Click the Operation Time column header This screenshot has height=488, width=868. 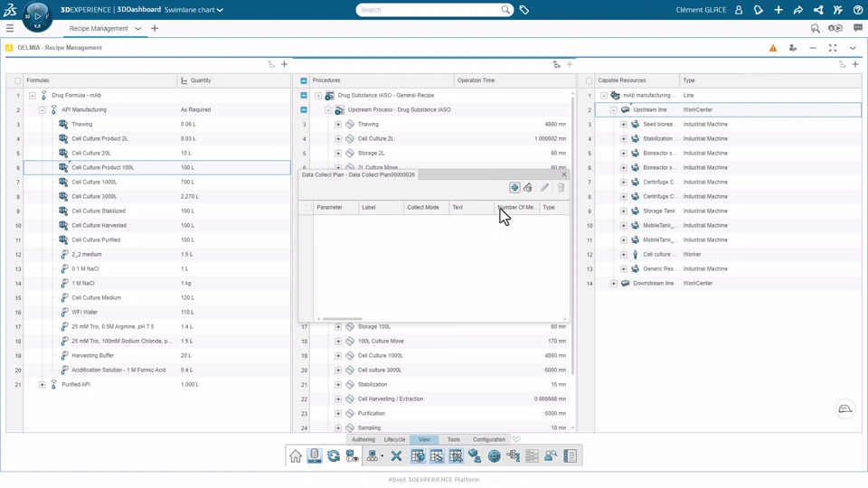coord(514,80)
